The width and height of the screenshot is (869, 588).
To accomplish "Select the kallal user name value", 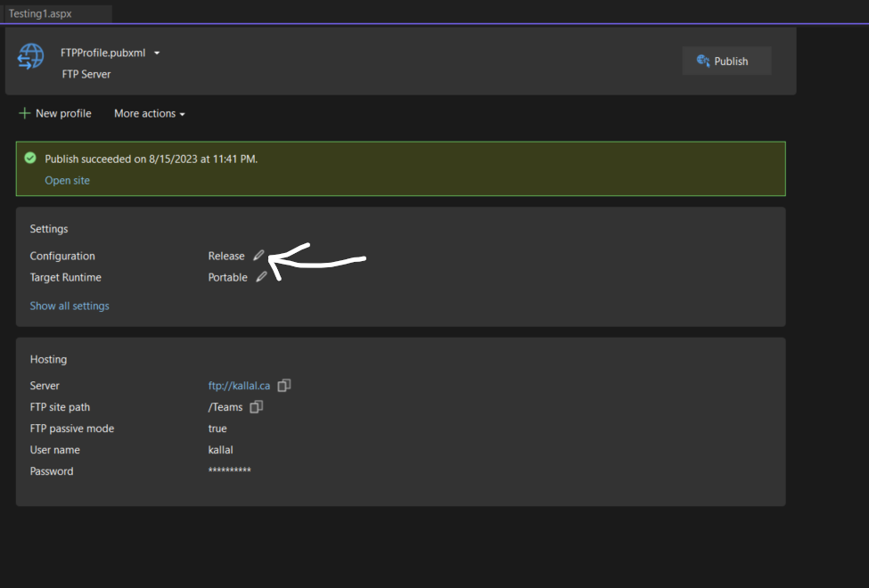I will (220, 449).
